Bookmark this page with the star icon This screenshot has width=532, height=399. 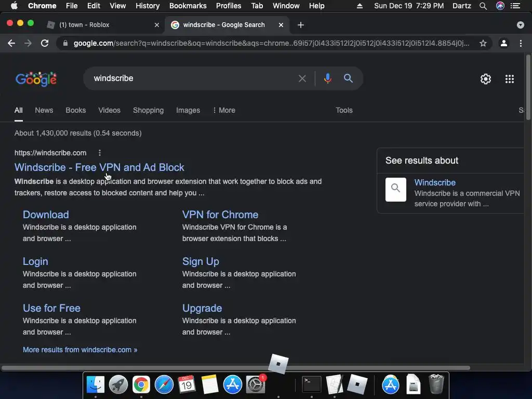point(483,43)
